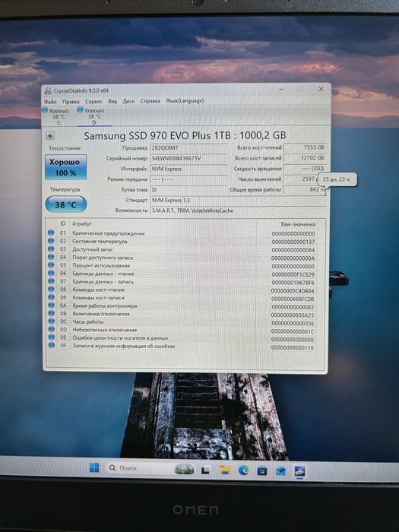Image resolution: width=399 pixels, height=532 pixels.
Task: Click the Атрибут column header
Action: click(x=82, y=224)
